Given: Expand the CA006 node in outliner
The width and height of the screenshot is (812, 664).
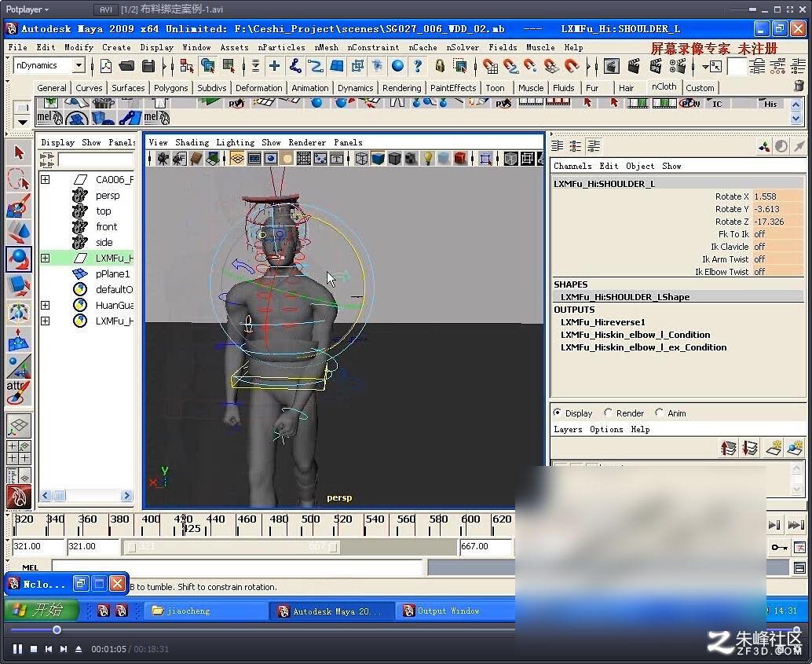Looking at the screenshot, I should (45, 179).
